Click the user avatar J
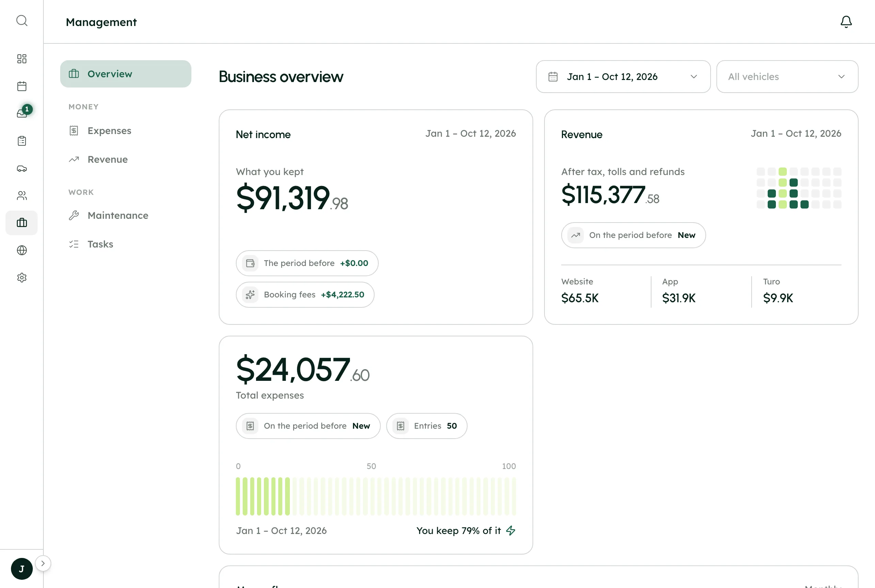 [22, 569]
